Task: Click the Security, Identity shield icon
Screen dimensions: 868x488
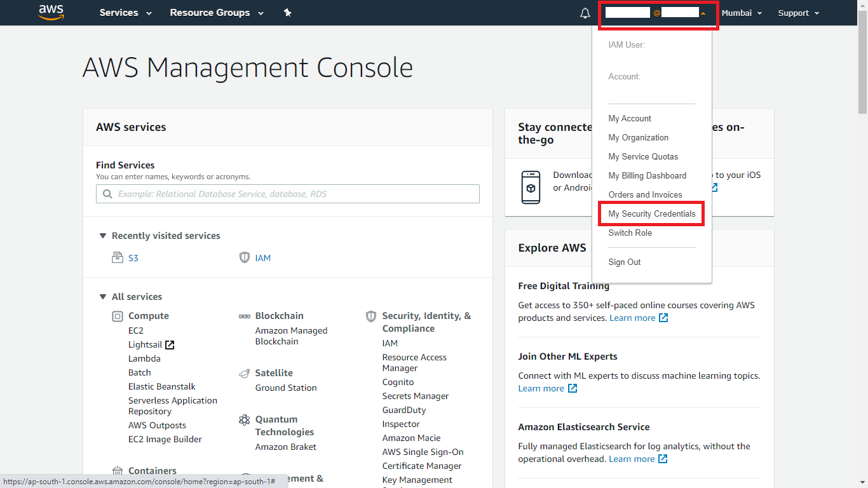Action: point(371,316)
